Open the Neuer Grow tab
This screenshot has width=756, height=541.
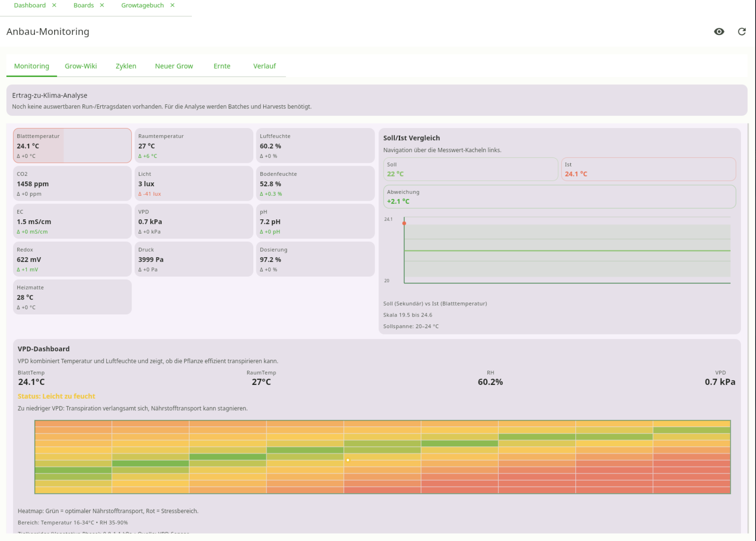click(174, 66)
